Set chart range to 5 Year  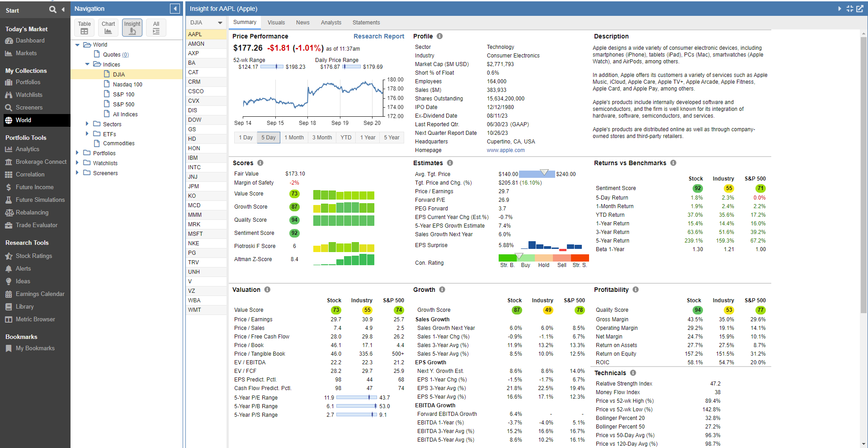392,138
